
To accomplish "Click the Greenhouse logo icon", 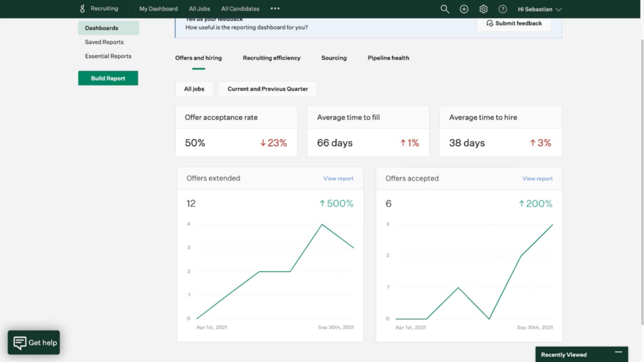I will pos(82,9).
